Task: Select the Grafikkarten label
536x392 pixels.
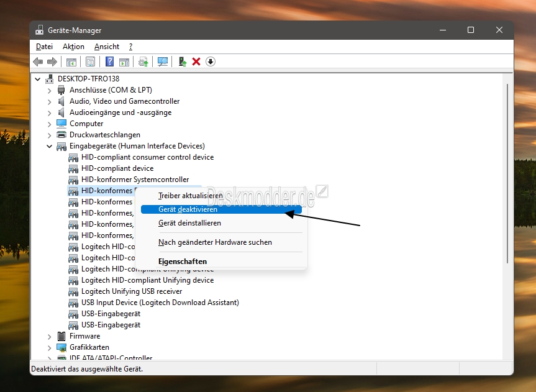Action: tap(89, 347)
